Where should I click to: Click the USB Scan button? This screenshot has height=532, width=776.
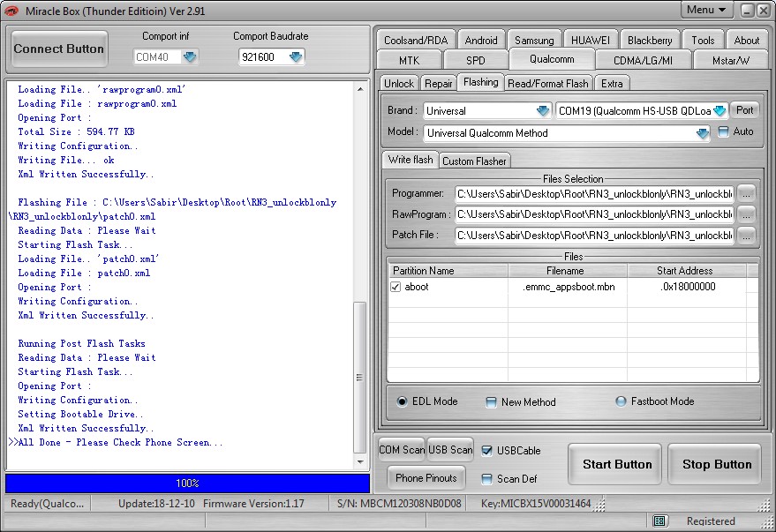pyautogui.click(x=450, y=450)
